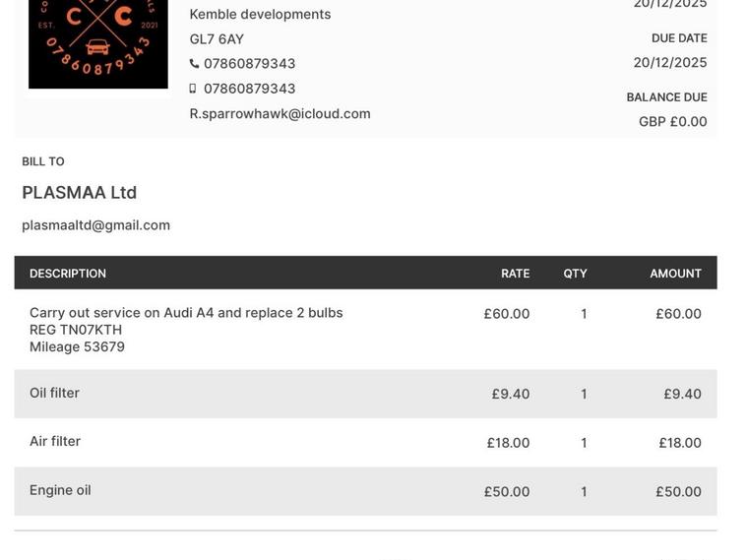Click the Kemble developments address line

click(260, 14)
